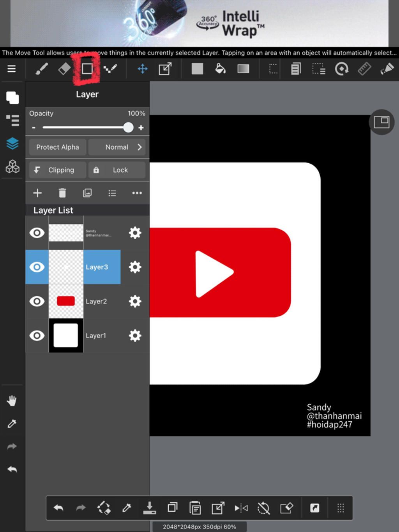Click the Reset rotation icon in bottom bar
Screen dimensions: 399x532
tap(264, 508)
